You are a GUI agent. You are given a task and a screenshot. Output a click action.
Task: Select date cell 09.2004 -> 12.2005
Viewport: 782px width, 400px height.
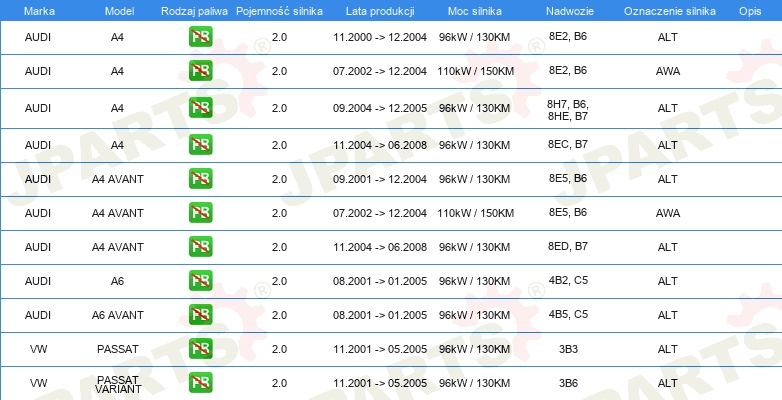pos(380,108)
